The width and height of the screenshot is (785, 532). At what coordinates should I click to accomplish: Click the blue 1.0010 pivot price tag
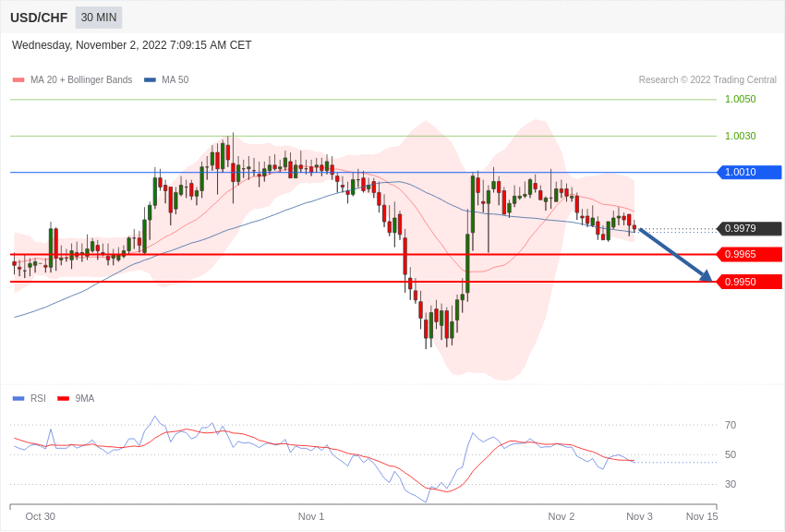(750, 172)
